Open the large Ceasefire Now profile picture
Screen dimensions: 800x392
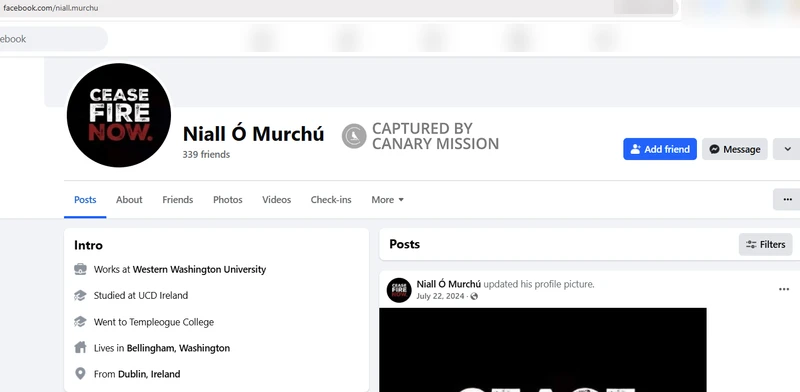[x=119, y=115]
